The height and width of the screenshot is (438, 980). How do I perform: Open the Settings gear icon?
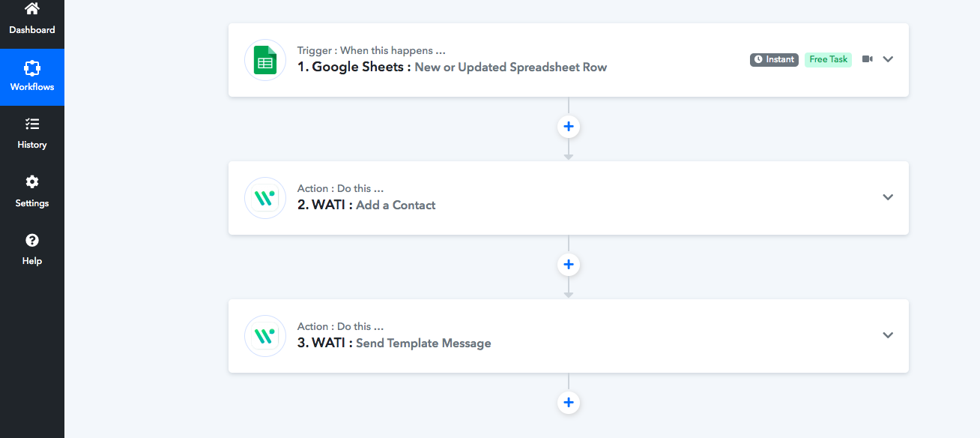(x=32, y=182)
